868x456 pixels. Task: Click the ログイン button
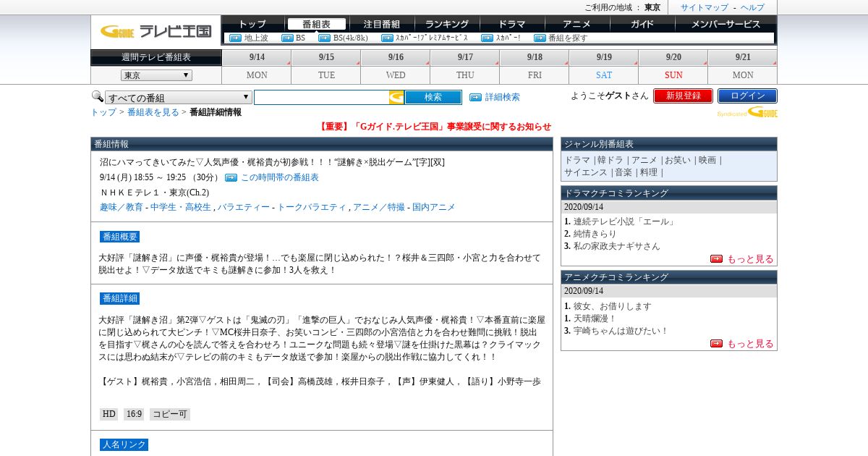pos(747,96)
